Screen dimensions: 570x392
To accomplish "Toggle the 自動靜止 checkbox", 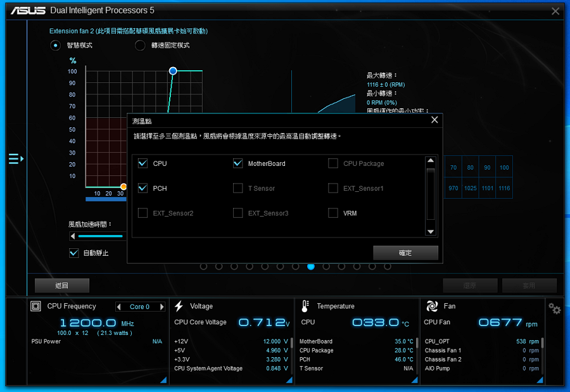I will click(74, 253).
